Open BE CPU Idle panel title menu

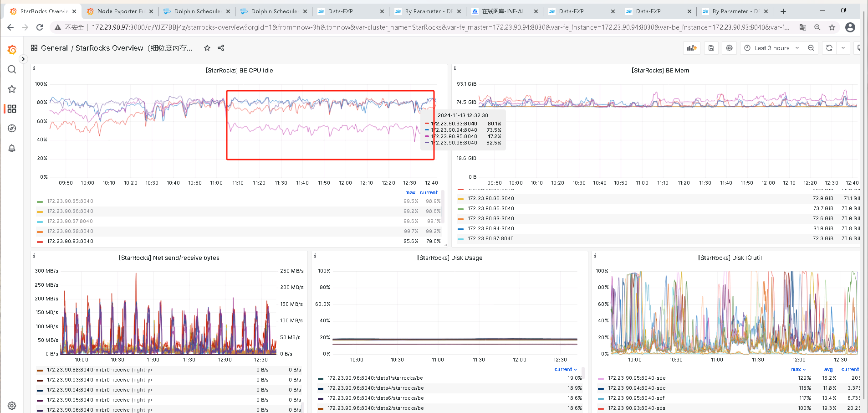point(239,70)
